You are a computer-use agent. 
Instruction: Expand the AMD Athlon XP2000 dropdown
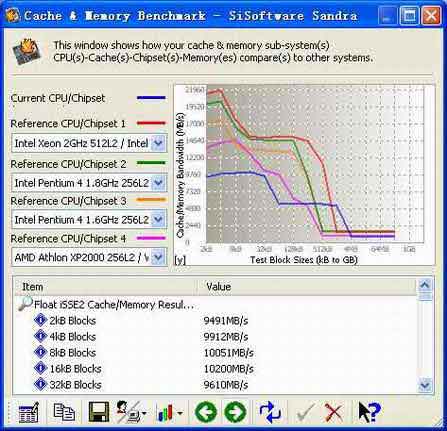click(x=158, y=257)
